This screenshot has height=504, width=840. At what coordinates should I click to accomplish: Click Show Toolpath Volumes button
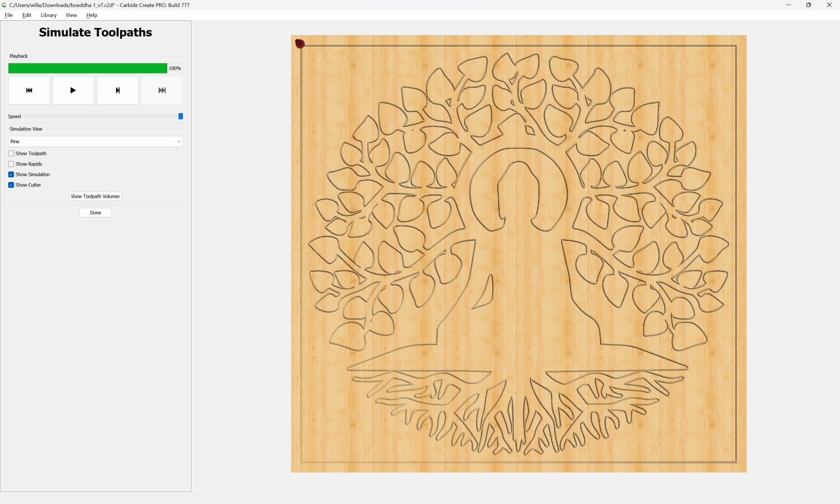tap(95, 196)
